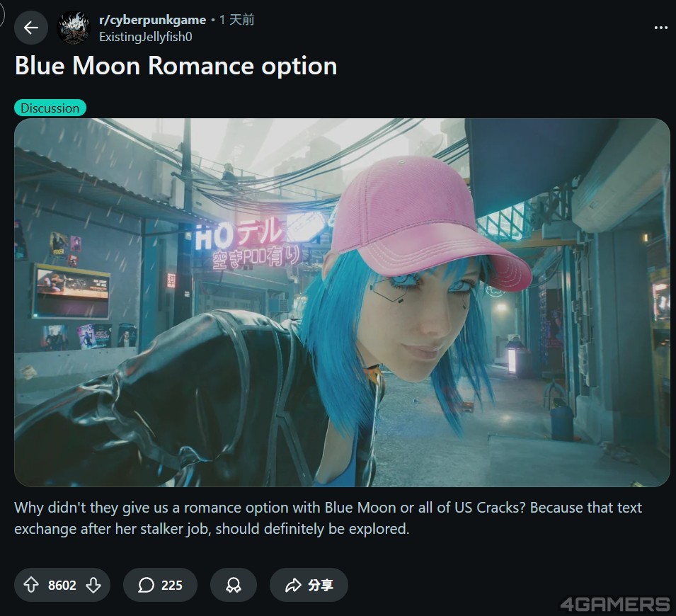Give an award using the ribbon icon
This screenshot has height=616, width=676.
click(x=233, y=585)
